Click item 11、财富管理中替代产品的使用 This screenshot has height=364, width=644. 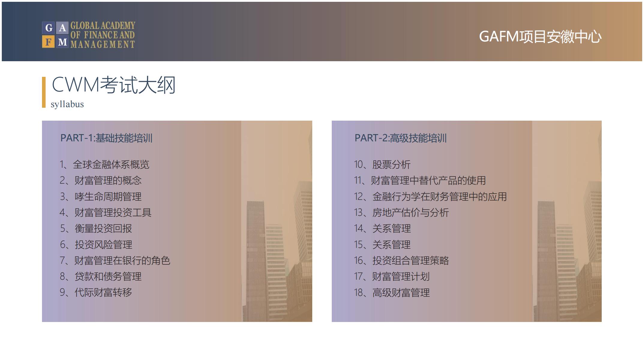click(x=420, y=180)
